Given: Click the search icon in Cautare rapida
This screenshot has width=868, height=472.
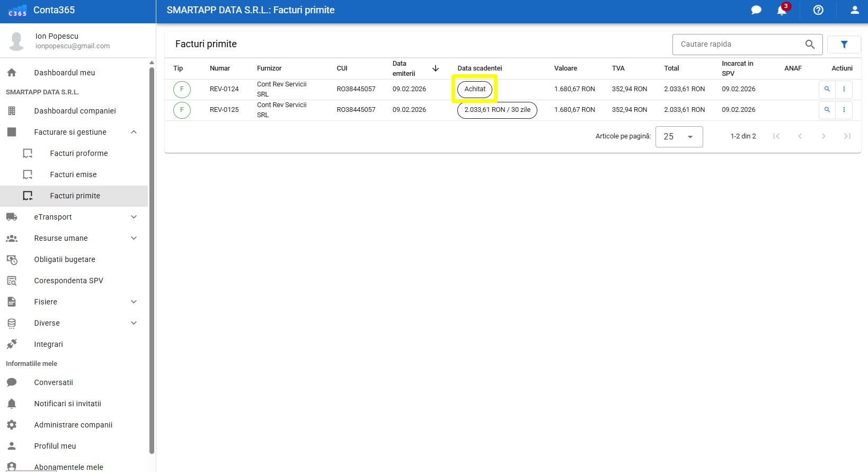Looking at the screenshot, I should [810, 45].
